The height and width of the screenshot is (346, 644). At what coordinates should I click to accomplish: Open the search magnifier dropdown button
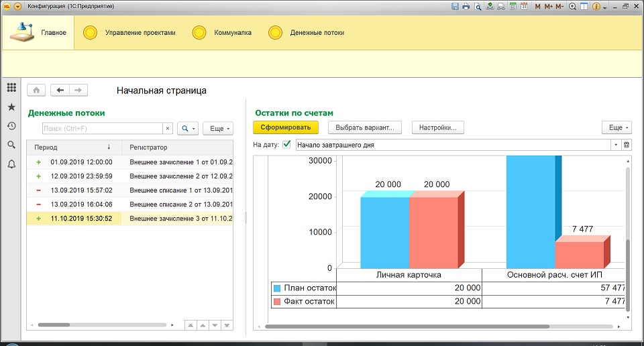pyautogui.click(x=188, y=129)
